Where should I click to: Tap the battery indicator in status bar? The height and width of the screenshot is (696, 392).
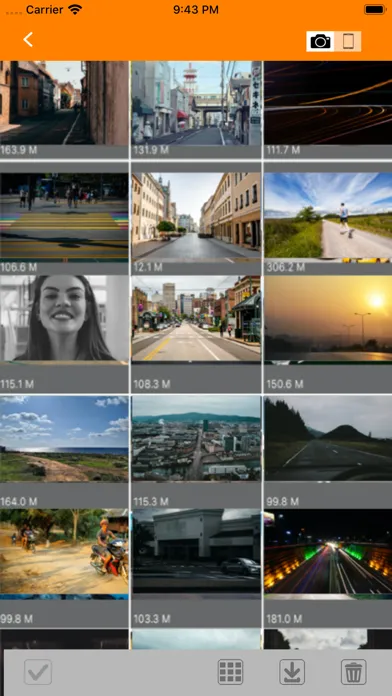pyautogui.click(x=375, y=9)
